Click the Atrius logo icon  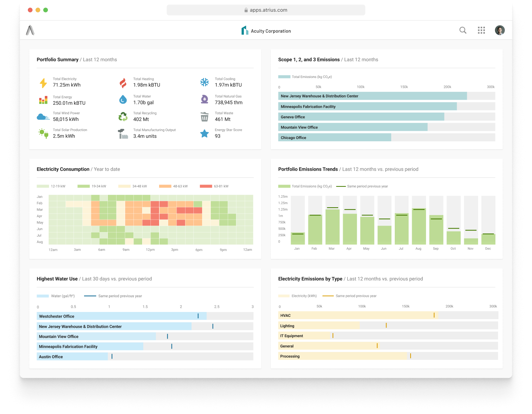(30, 30)
